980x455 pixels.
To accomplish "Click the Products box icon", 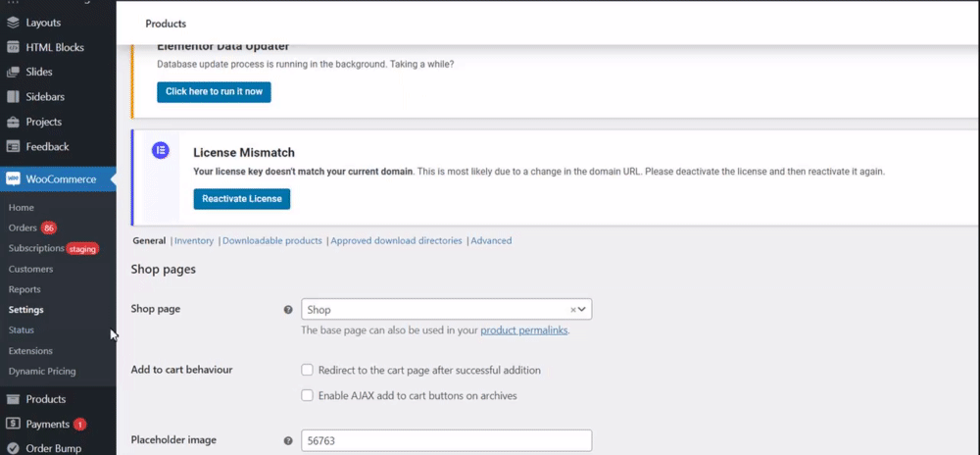I will [13, 399].
